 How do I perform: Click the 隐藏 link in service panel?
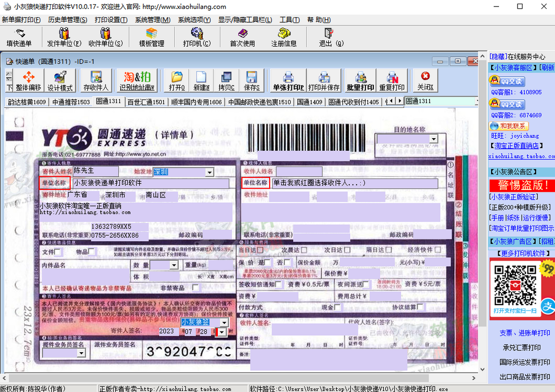[498, 57]
